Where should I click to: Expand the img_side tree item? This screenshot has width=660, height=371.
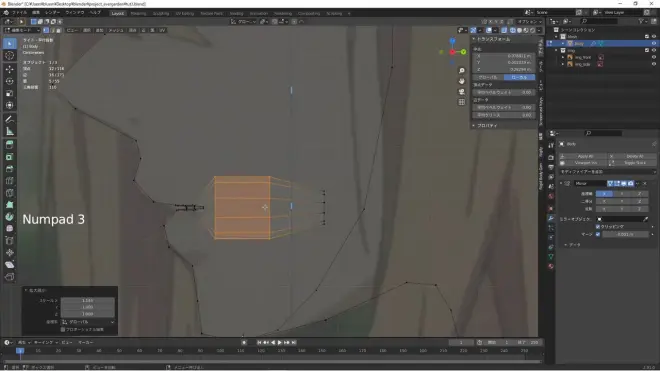tap(563, 64)
